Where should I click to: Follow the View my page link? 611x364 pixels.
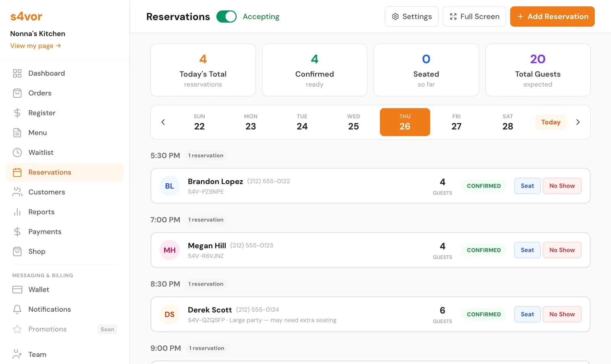35,46
